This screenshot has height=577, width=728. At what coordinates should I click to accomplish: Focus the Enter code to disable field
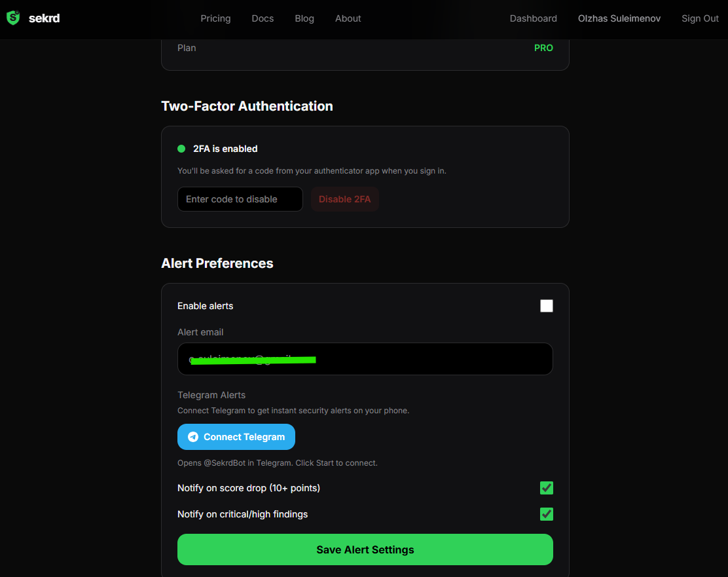(240, 199)
